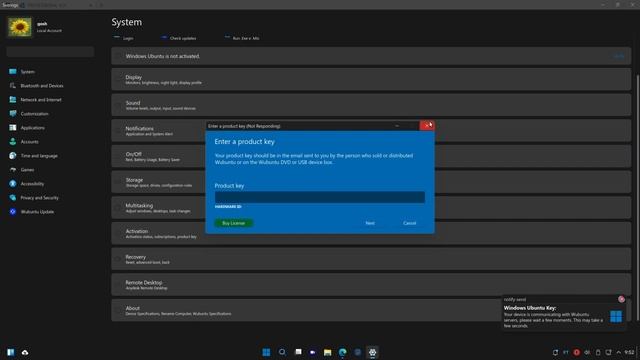The height and width of the screenshot is (360, 640).
Task: Open File Explorer on taskbar
Action: point(327,352)
